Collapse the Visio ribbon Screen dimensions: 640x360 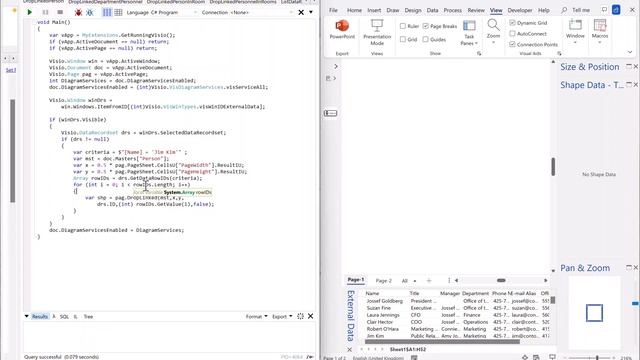click(x=630, y=52)
